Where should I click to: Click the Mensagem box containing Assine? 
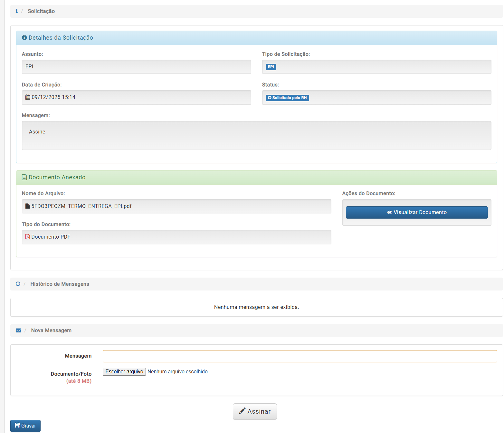click(256, 135)
